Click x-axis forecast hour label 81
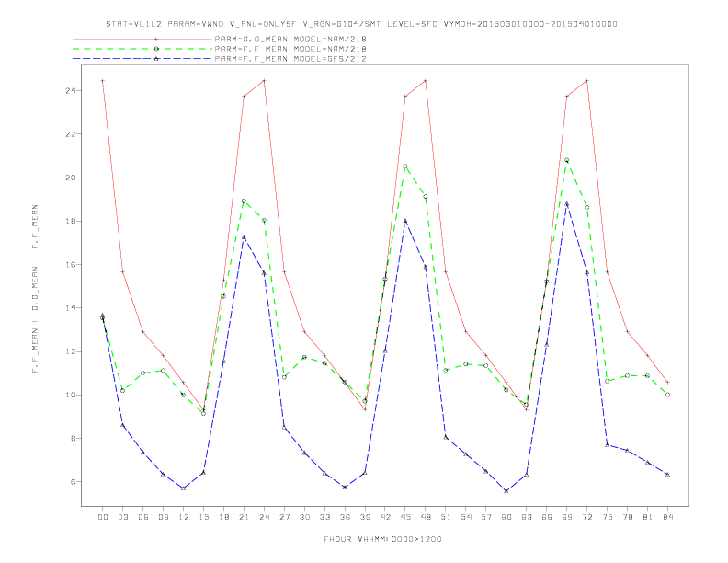This screenshot has width=728, height=563. (x=648, y=517)
